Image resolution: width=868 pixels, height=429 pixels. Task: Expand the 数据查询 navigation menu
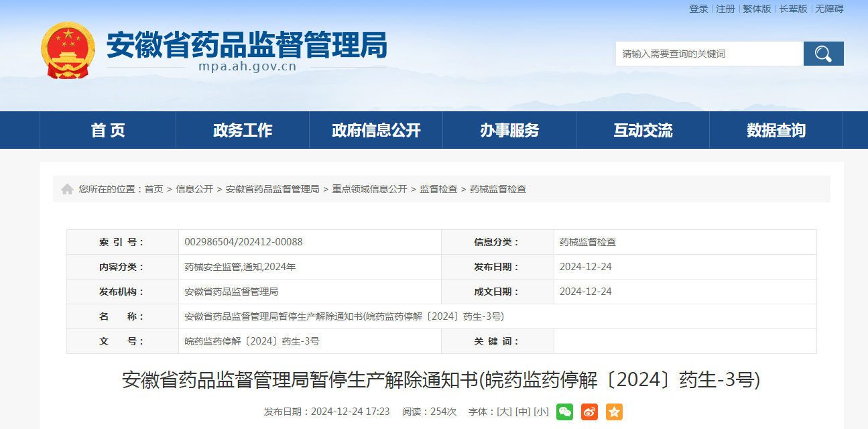(x=776, y=130)
